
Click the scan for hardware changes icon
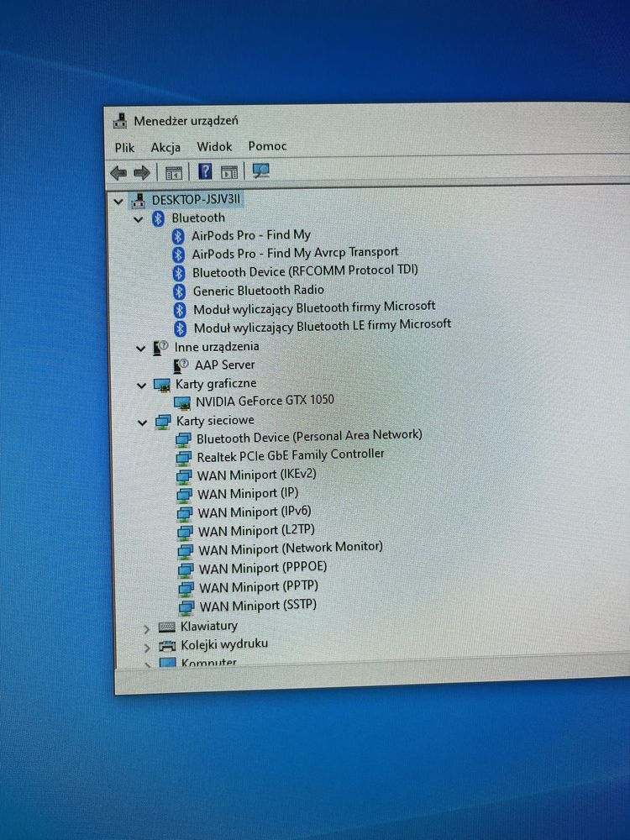point(261,171)
